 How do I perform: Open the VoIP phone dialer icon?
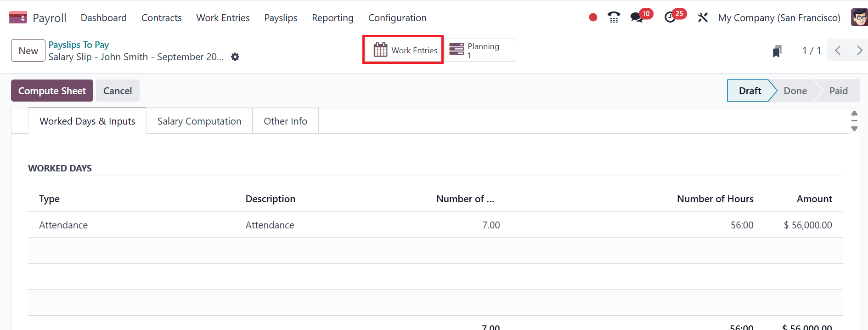click(614, 17)
